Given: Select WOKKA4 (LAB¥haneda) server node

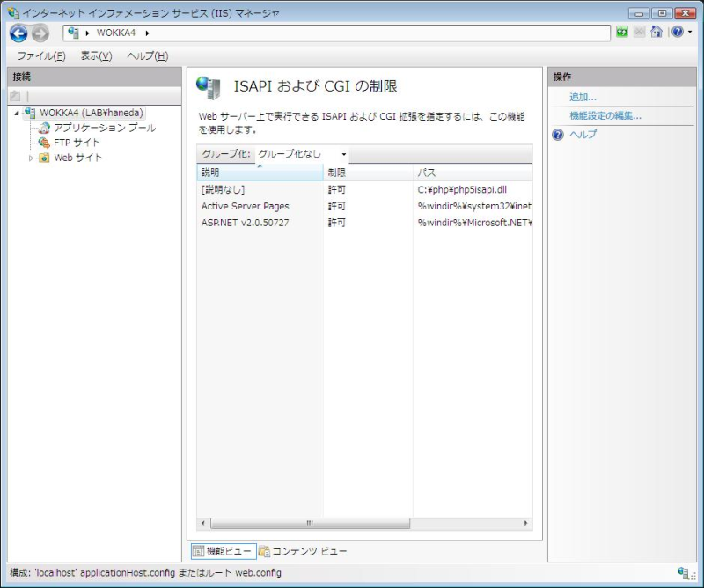Looking at the screenshot, I should [92, 113].
